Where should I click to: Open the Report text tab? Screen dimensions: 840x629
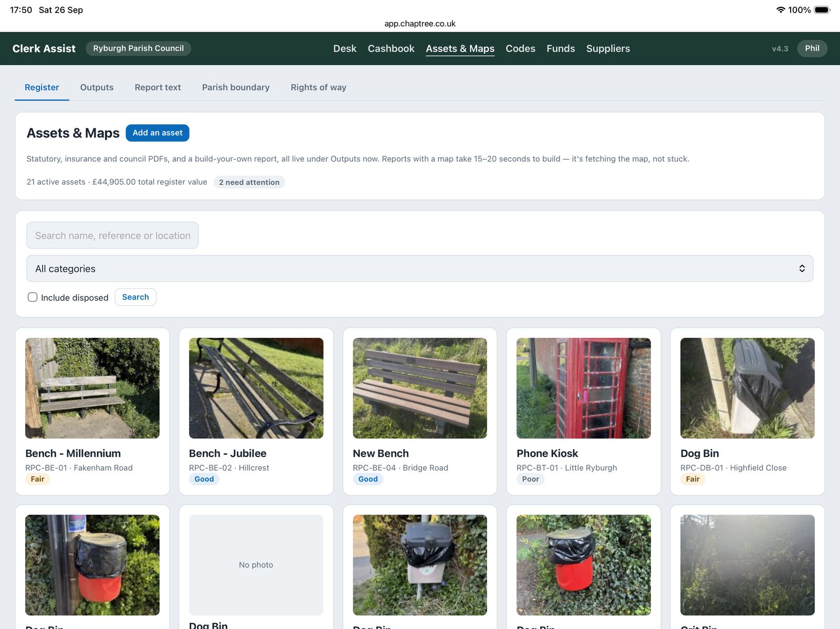pyautogui.click(x=157, y=87)
